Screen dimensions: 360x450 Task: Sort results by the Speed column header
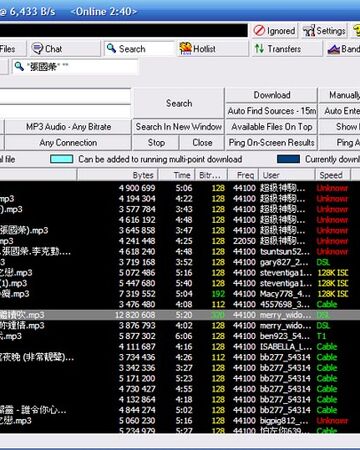(x=333, y=175)
